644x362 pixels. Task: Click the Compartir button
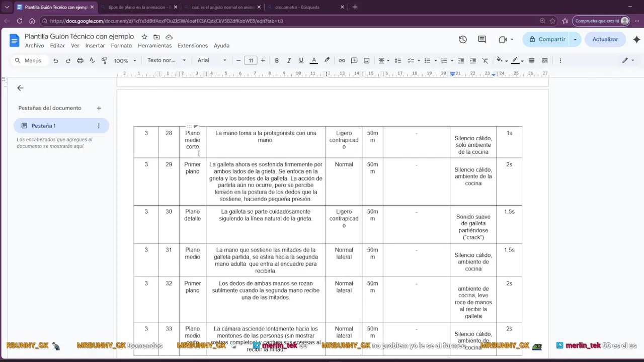click(x=546, y=39)
